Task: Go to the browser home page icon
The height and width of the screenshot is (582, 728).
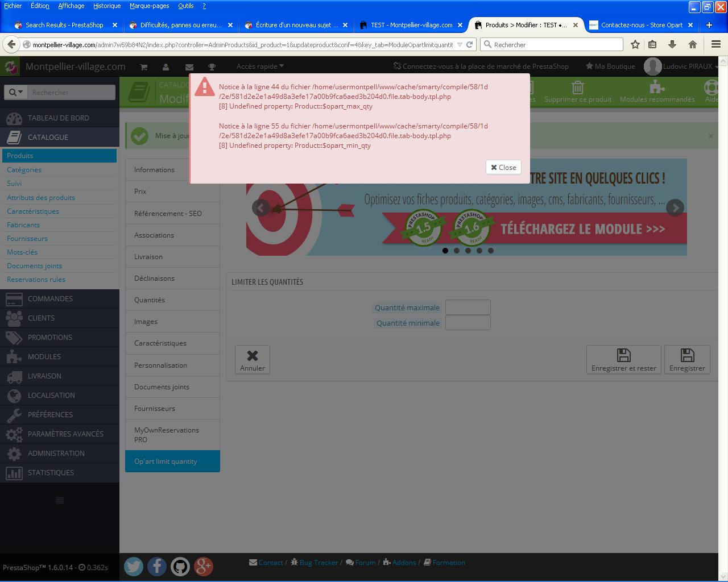Action: click(692, 44)
